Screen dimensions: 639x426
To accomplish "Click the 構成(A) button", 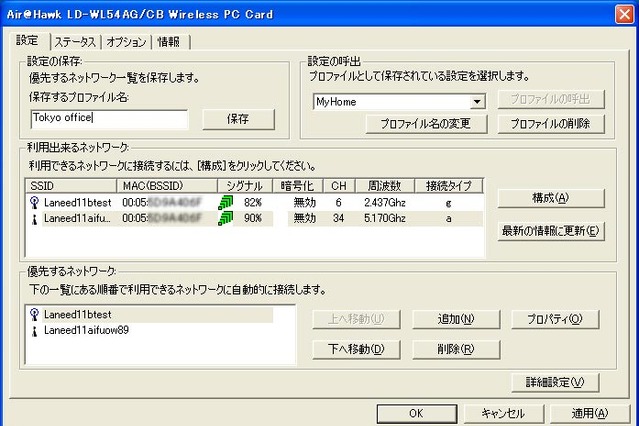I will tap(551, 199).
